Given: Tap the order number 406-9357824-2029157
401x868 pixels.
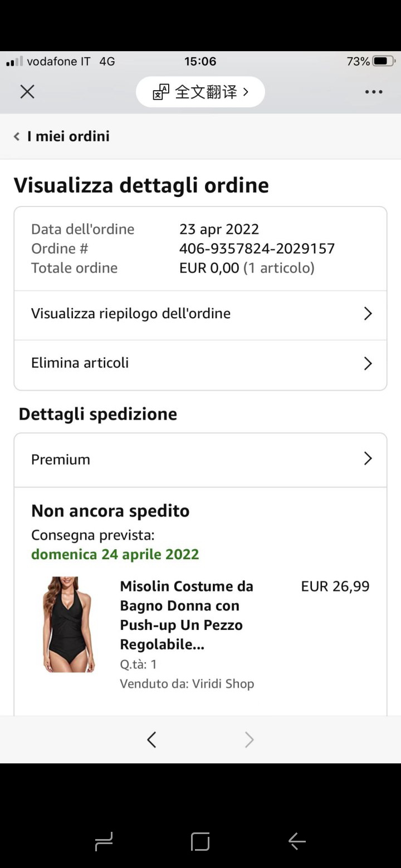Looking at the screenshot, I should tap(257, 249).
